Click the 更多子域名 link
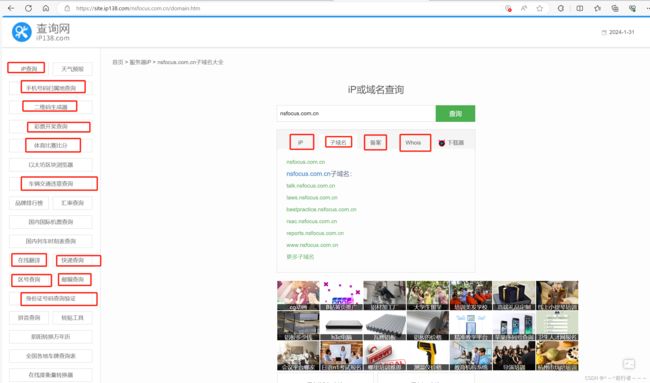Image resolution: width=650 pixels, height=383 pixels. point(300,257)
